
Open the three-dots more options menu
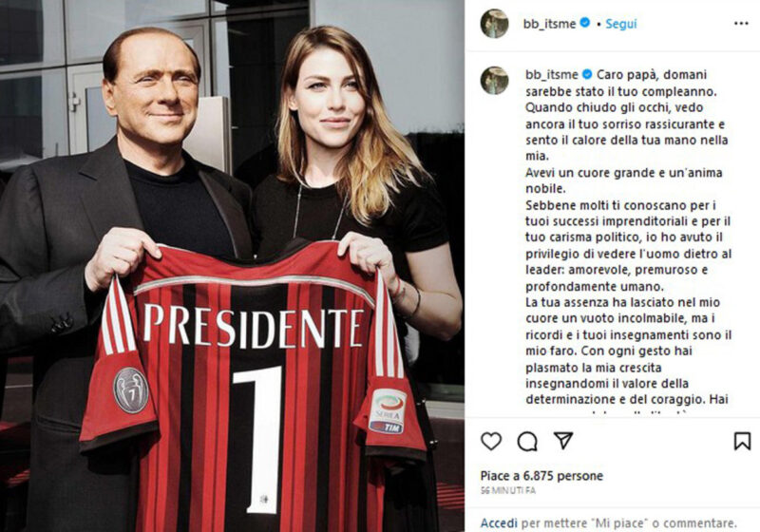(741, 23)
